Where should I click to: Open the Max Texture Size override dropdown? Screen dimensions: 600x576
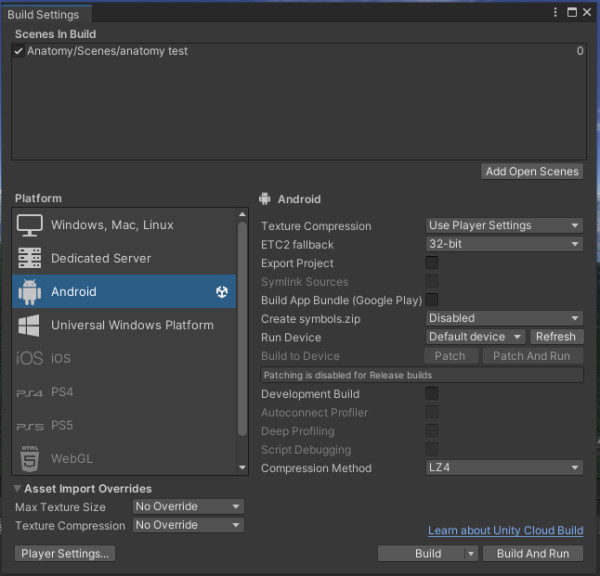coord(189,506)
